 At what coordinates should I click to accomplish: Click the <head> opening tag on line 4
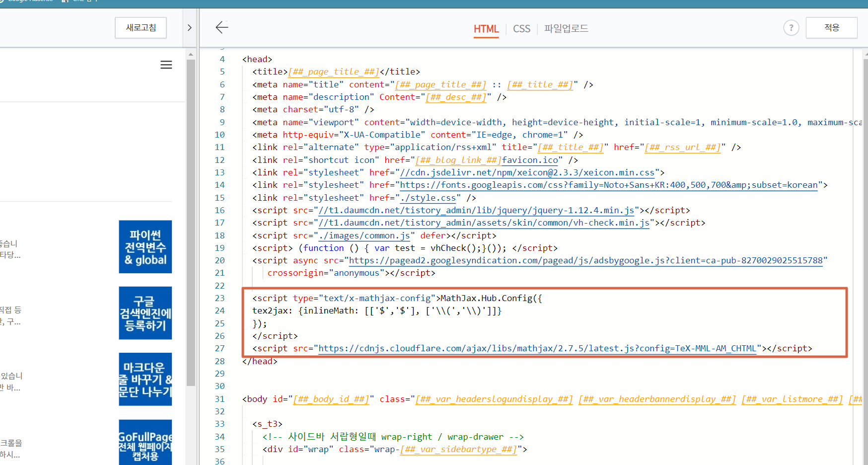coord(257,59)
